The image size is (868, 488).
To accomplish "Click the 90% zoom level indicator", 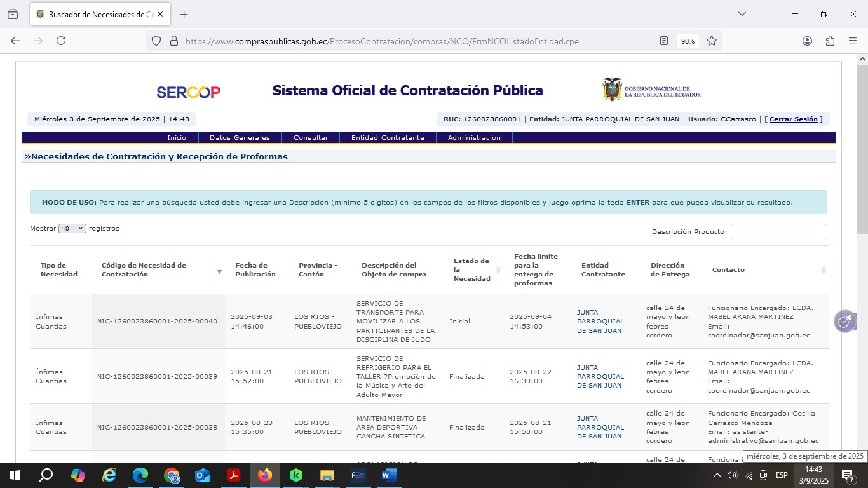I will [688, 41].
